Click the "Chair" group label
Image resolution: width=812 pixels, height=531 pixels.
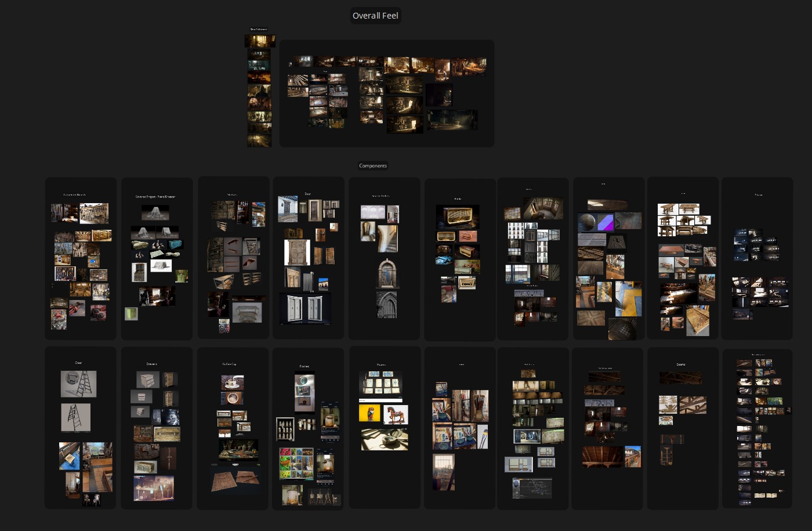point(78,363)
